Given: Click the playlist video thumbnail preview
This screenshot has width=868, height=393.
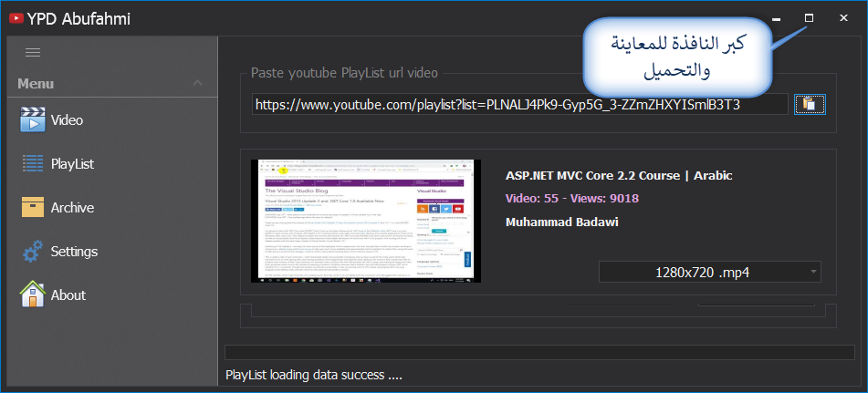Looking at the screenshot, I should (366, 221).
